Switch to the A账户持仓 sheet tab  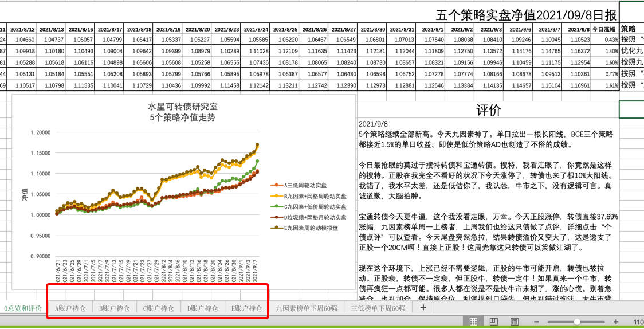[70, 308]
